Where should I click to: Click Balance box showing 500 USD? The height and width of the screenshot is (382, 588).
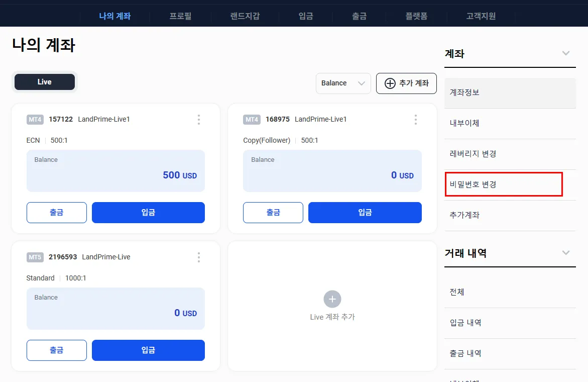[115, 171]
